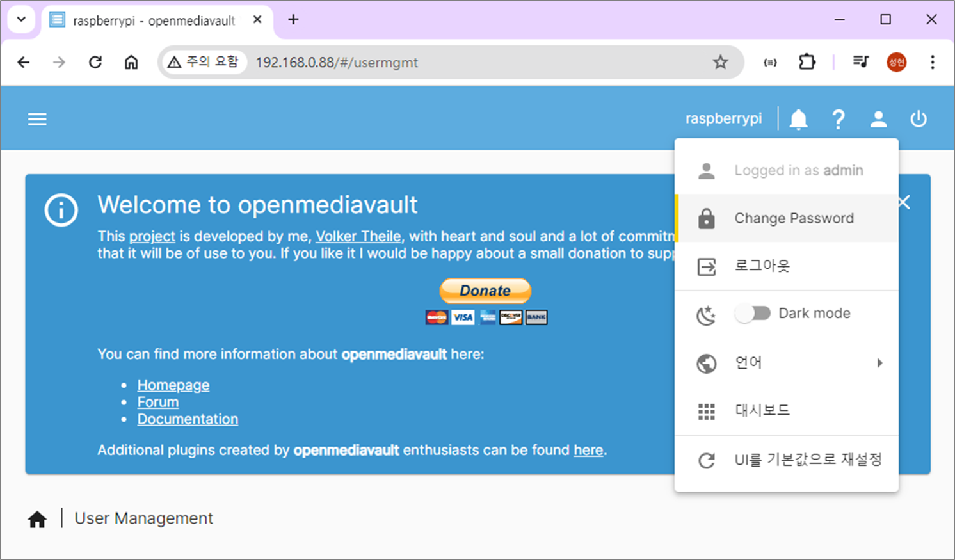Click User Management breadcrumb text
955x560 pixels.
tap(143, 518)
